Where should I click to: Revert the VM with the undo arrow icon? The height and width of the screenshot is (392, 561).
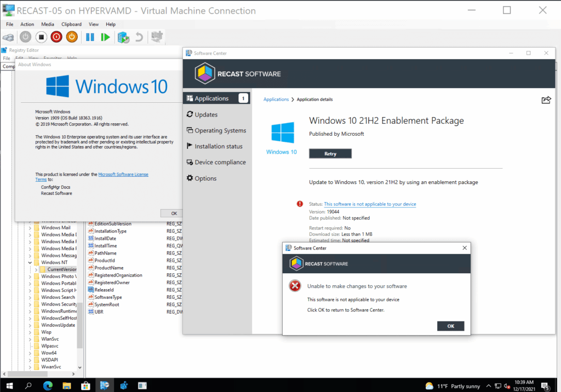[x=138, y=37]
